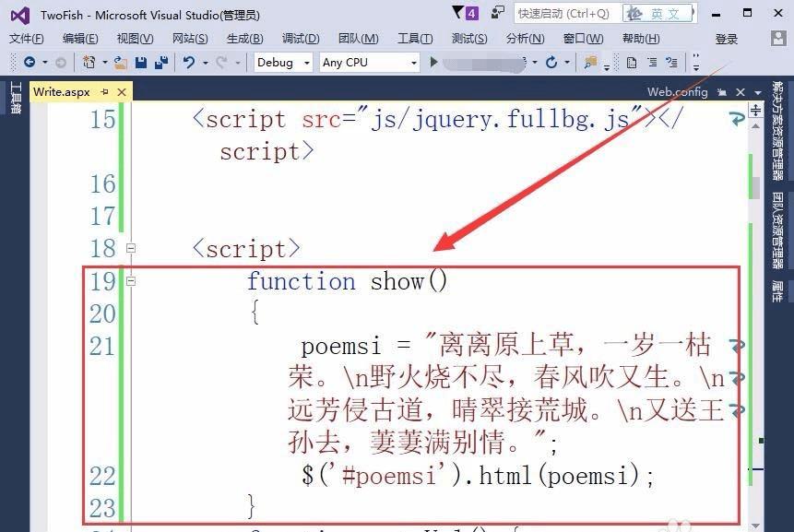Image resolution: width=794 pixels, height=532 pixels.
Task: Open the 分析(N) menu
Action: point(525,39)
